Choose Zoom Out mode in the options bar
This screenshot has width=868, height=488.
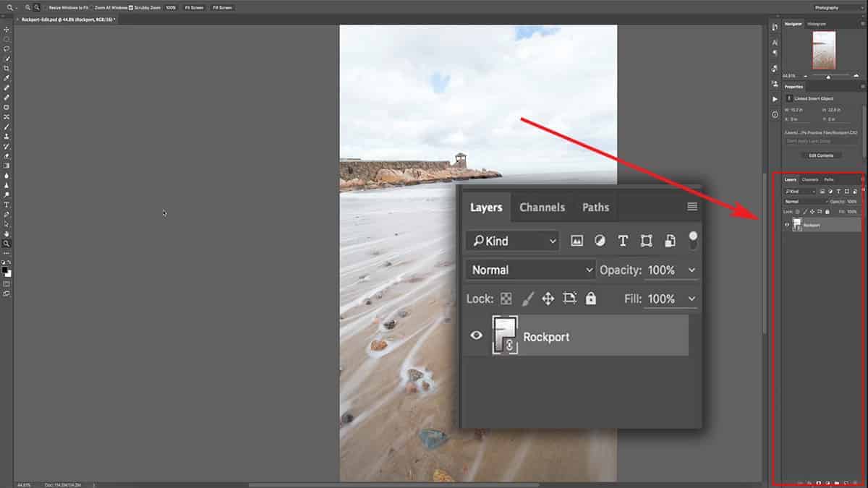tap(36, 7)
